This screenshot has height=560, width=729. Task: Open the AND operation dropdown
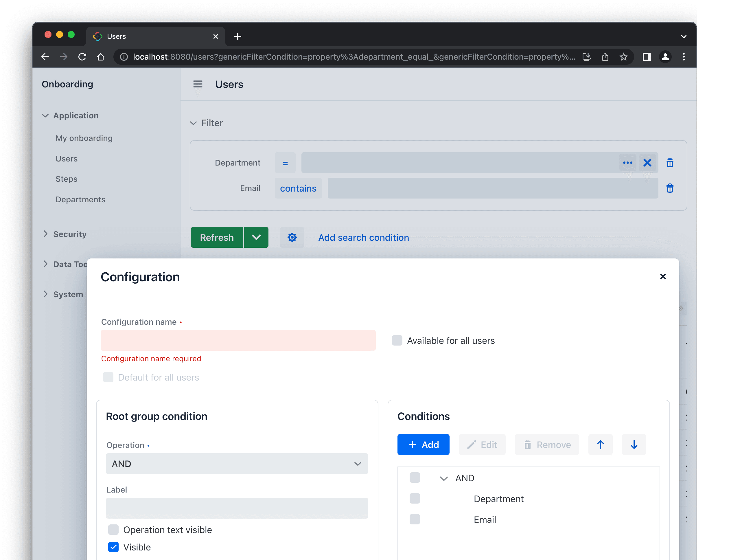coord(237,463)
